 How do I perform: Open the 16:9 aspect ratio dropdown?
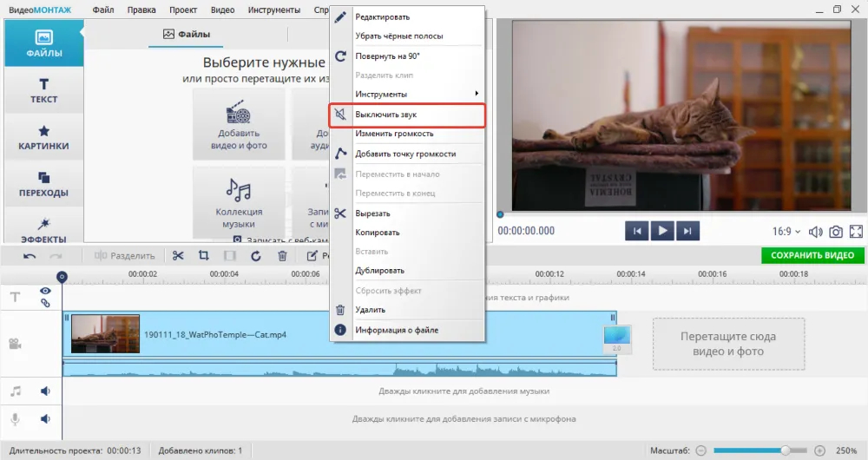pos(786,232)
